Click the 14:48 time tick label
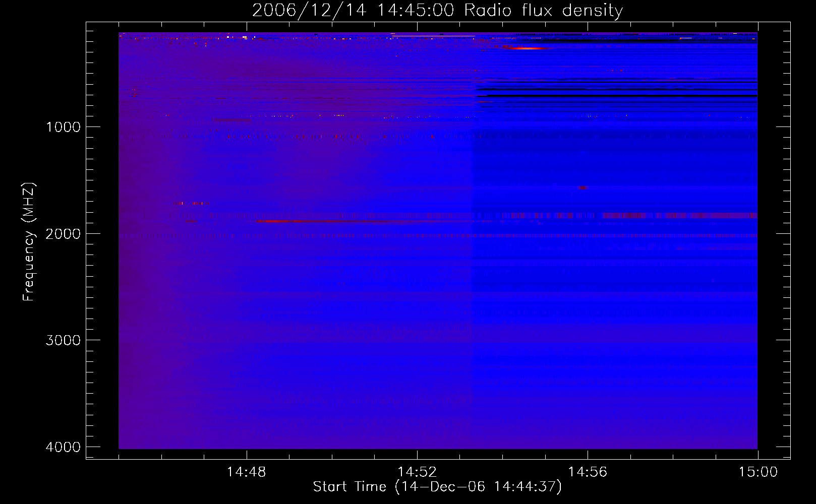This screenshot has width=816, height=504. pos(246,472)
